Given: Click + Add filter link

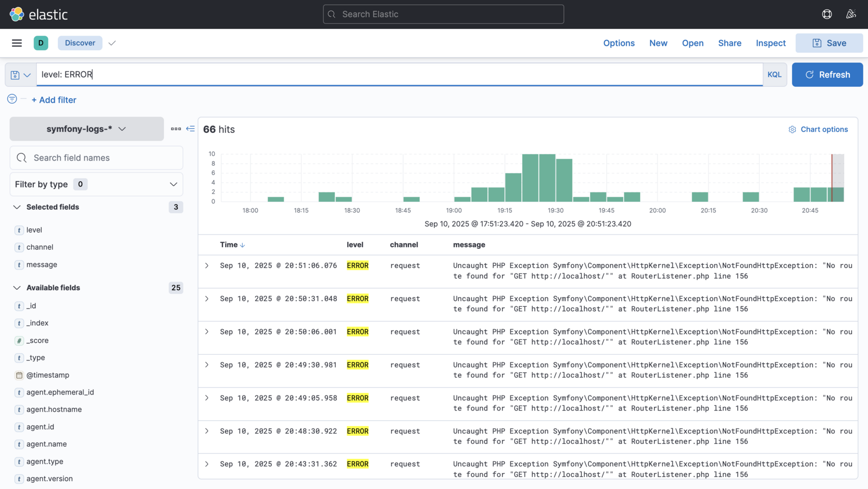Looking at the screenshot, I should (x=54, y=100).
